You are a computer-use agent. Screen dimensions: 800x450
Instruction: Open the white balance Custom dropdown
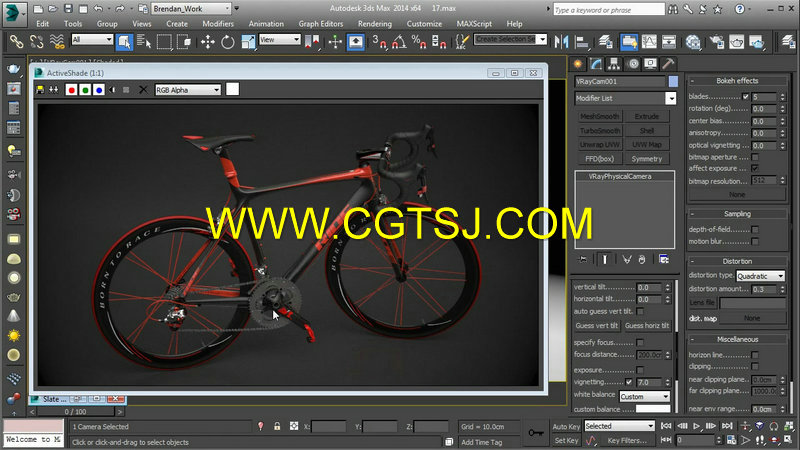[644, 396]
